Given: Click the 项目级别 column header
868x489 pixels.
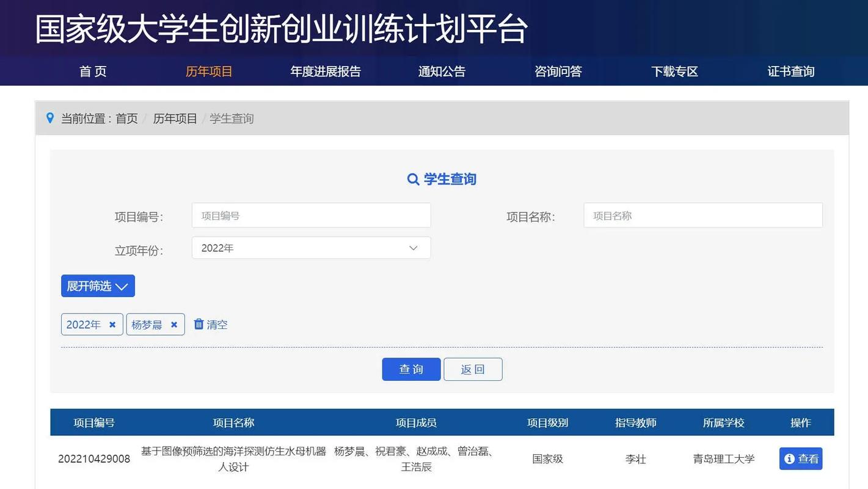Looking at the screenshot, I should pyautogui.click(x=547, y=422).
